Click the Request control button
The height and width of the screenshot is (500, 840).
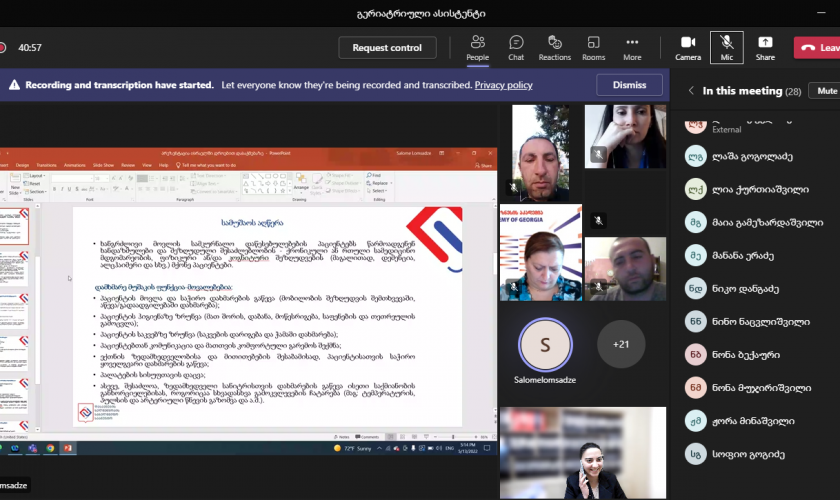click(x=387, y=48)
